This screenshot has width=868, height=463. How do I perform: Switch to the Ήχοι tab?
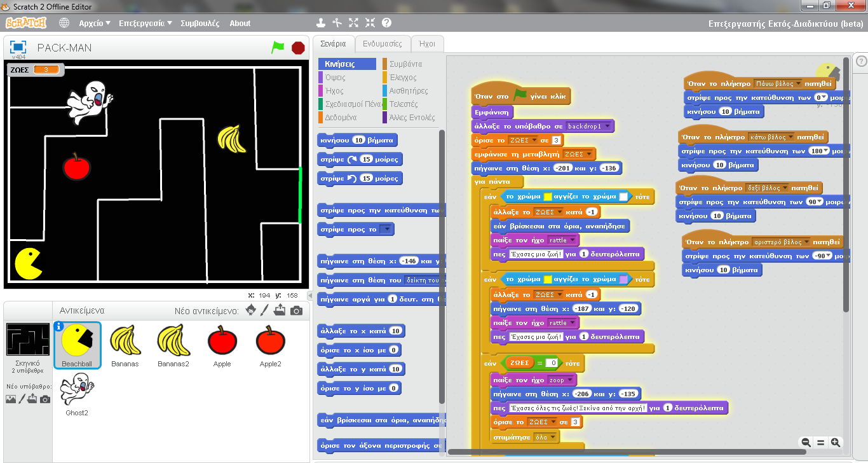pyautogui.click(x=428, y=44)
